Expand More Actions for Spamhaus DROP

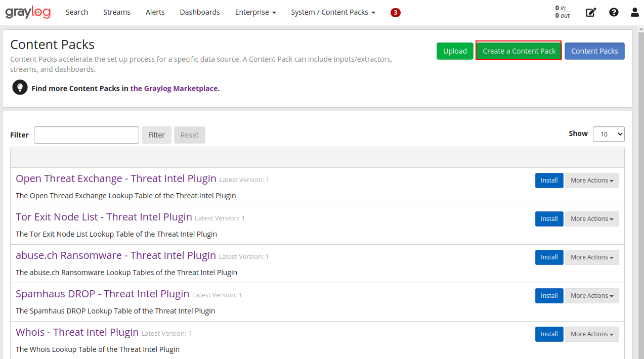pyautogui.click(x=592, y=296)
